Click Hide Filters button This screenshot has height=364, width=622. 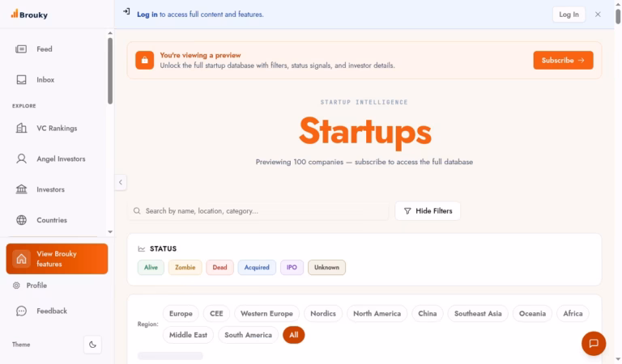point(428,211)
